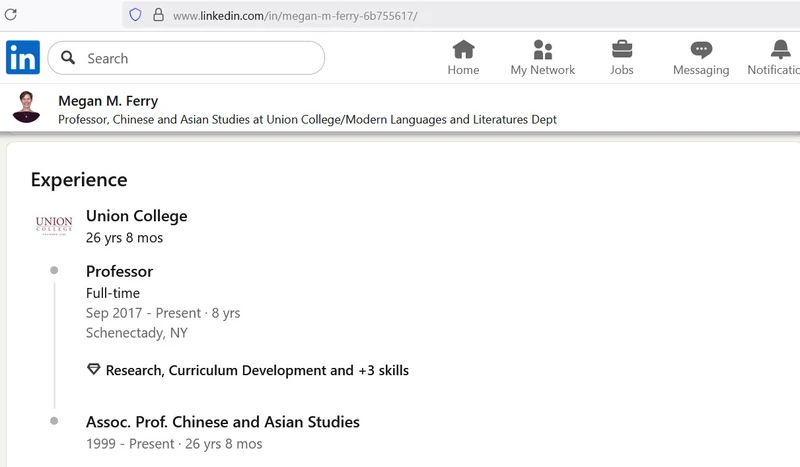Focus the LinkedIn Search field

[186, 58]
